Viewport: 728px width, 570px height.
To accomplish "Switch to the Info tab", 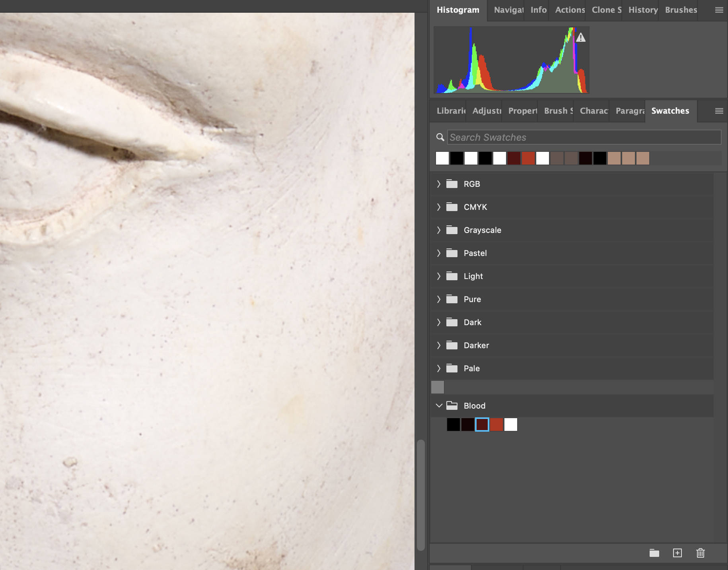I will click(x=538, y=10).
